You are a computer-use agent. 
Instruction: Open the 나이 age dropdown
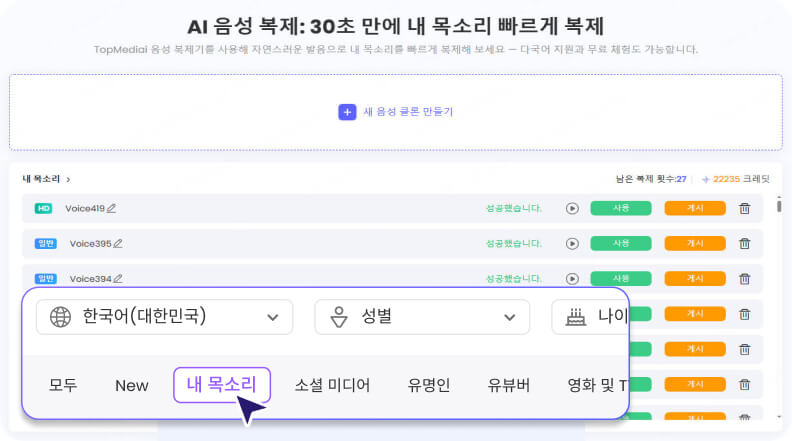pyautogui.click(x=590, y=317)
